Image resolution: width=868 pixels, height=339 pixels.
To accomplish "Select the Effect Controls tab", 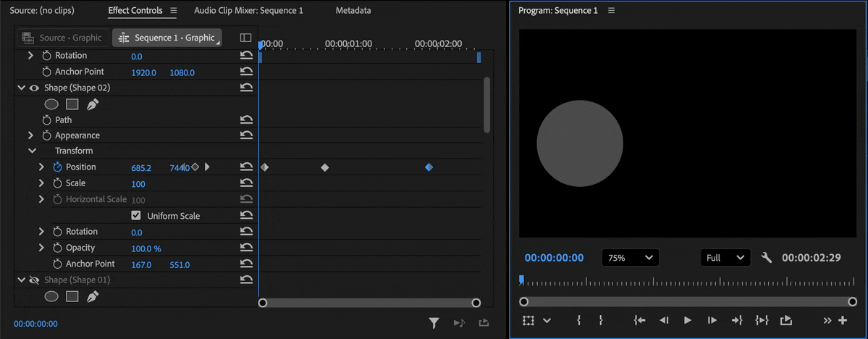I will (135, 11).
